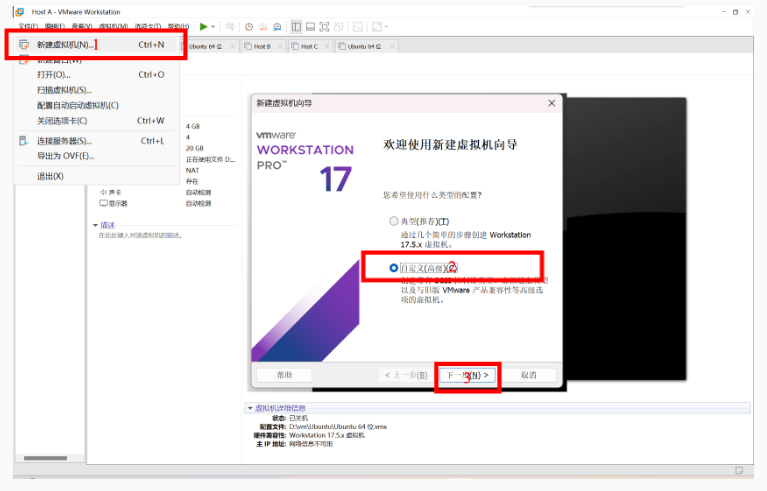
Task: Click the < 上一步(B) back button
Action: pos(406,375)
